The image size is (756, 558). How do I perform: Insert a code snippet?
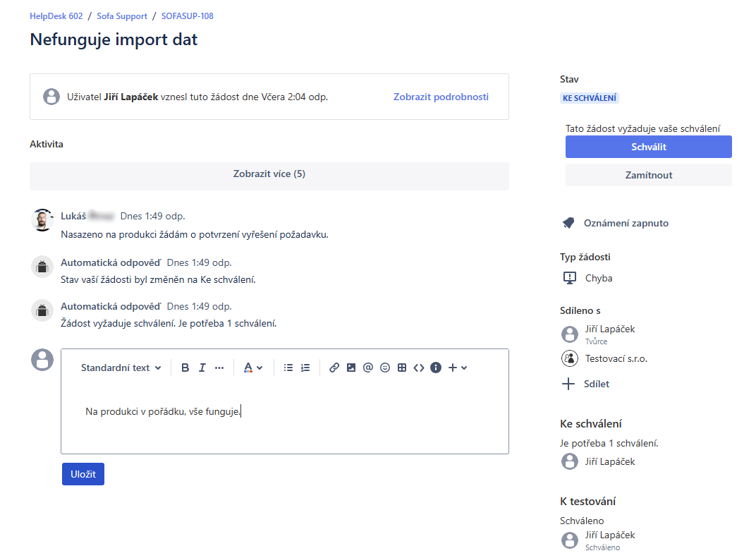tap(419, 368)
